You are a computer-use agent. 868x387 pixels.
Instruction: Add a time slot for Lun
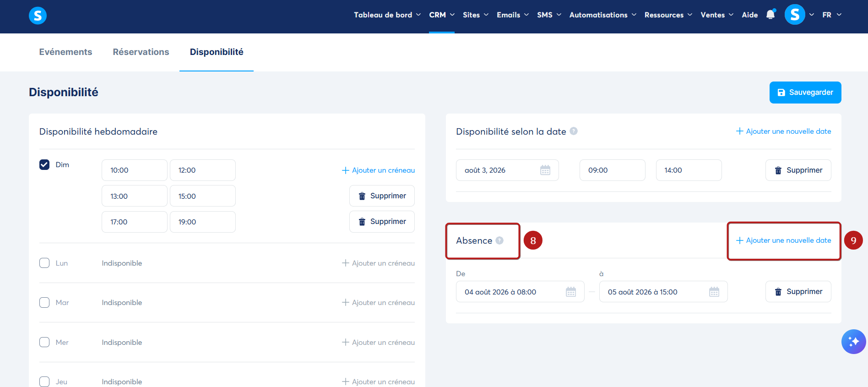tap(378, 263)
